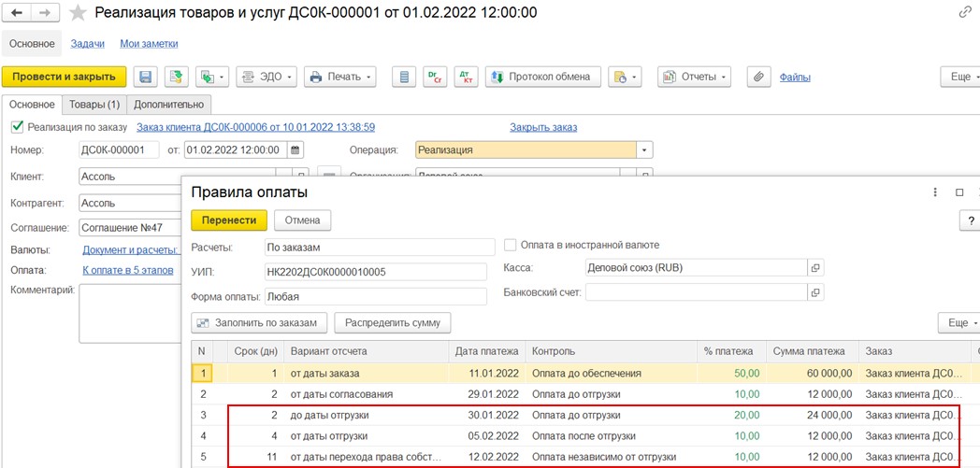Click the УИП input field
The image size is (980, 468).
[x=376, y=272]
